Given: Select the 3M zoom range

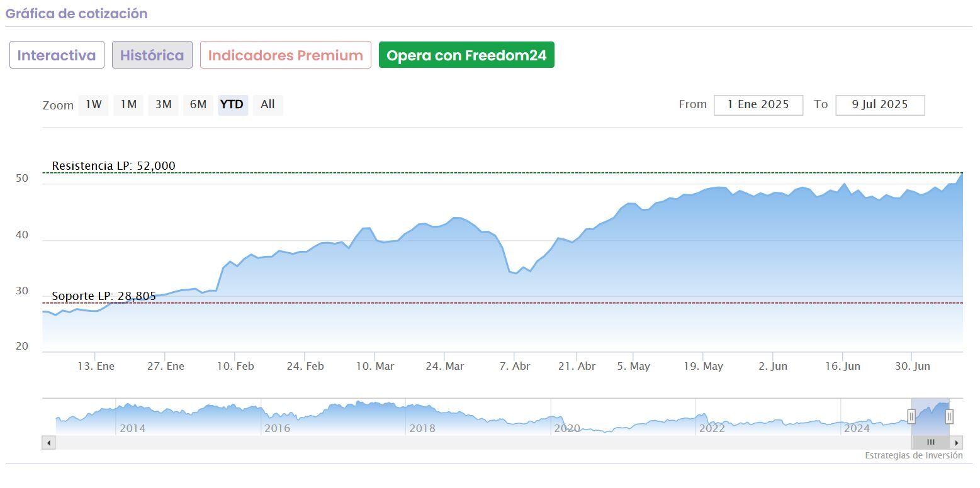Looking at the screenshot, I should tap(163, 105).
